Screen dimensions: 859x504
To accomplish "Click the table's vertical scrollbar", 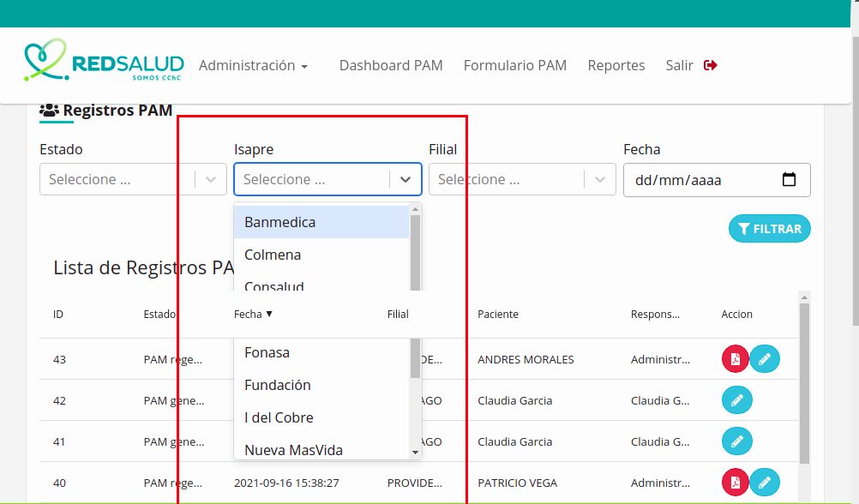I will point(804,383).
